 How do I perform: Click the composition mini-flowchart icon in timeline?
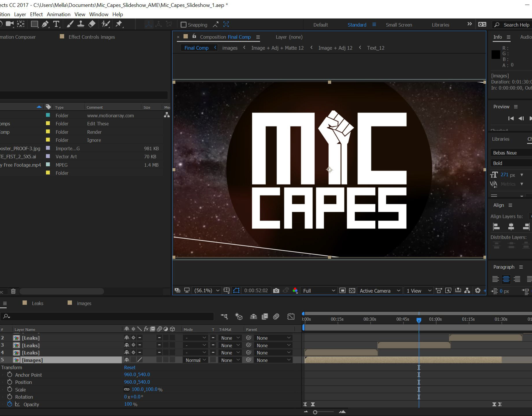pyautogui.click(x=224, y=317)
